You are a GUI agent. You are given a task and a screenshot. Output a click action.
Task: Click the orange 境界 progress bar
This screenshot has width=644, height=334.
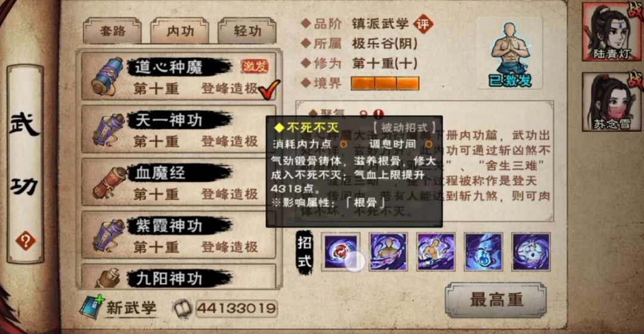pyautogui.click(x=385, y=83)
